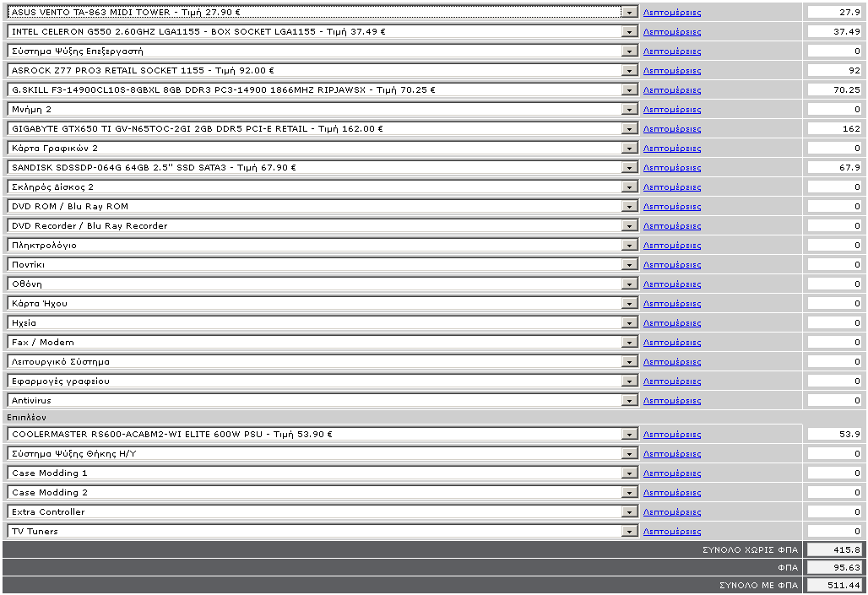This screenshot has width=868, height=595.
Task: Click the 37.49 price field for Celeron
Action: click(834, 31)
